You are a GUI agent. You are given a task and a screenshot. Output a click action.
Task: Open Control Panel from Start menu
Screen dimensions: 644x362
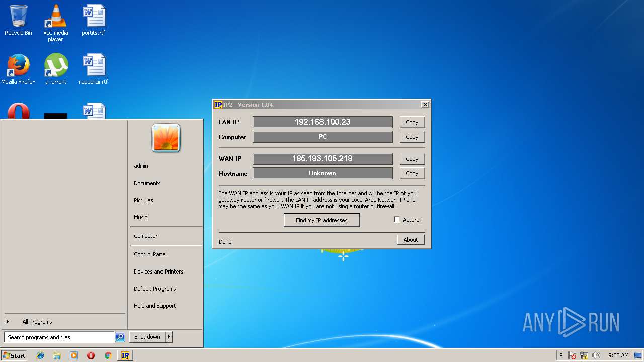150,254
